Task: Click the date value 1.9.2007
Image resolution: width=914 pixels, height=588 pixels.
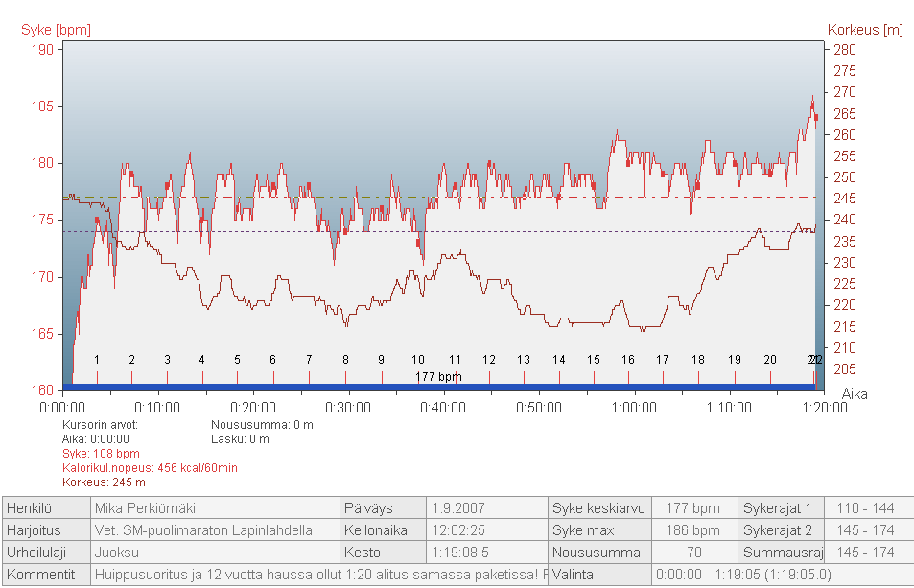Action: coord(486,507)
